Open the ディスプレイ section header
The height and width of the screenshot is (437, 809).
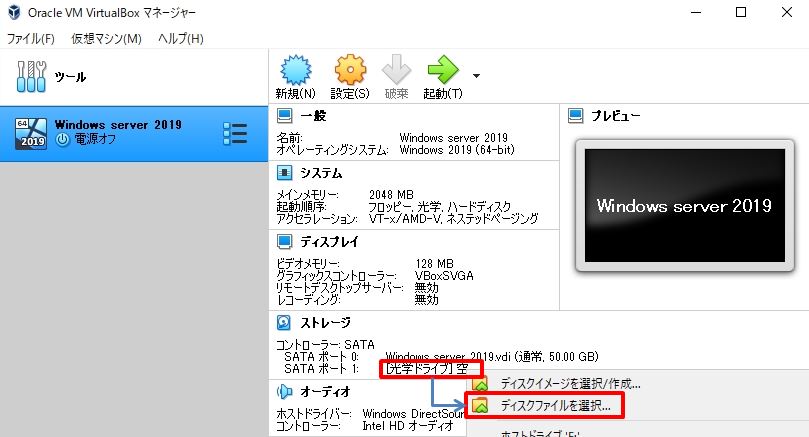tap(329, 241)
